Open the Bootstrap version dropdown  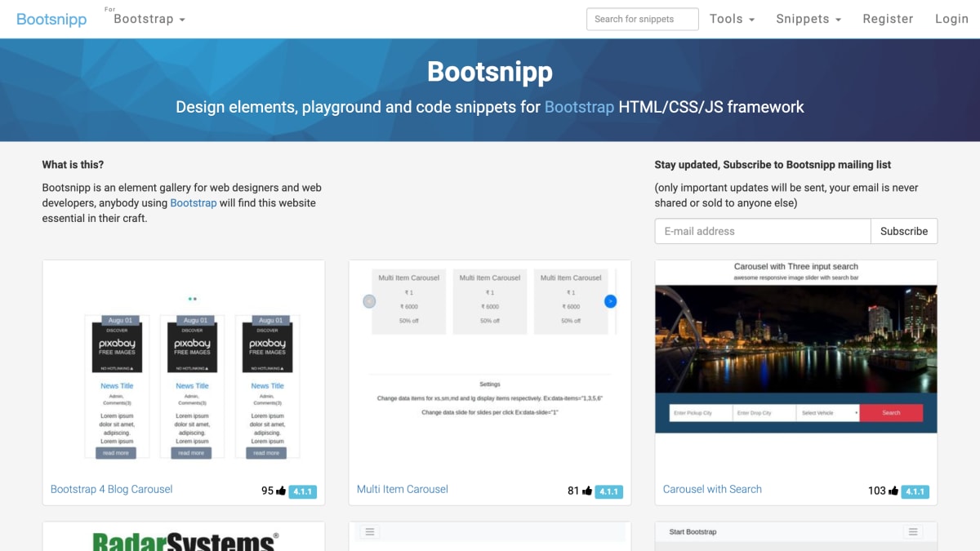149,19
